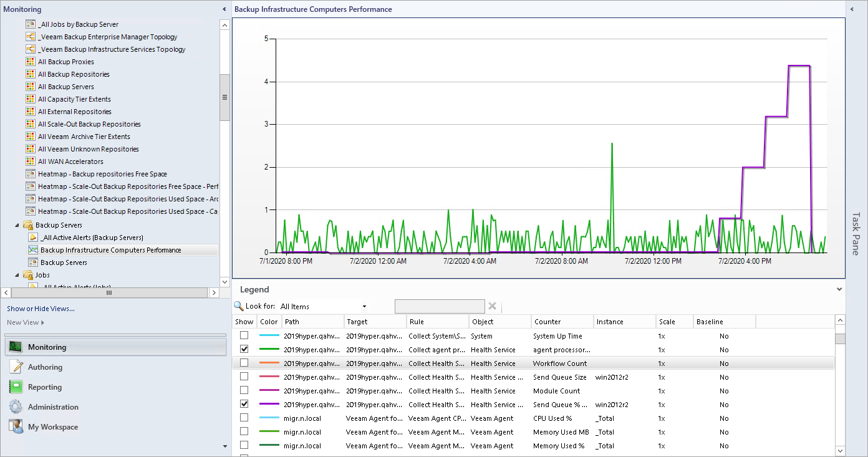
Task: Click the Reporting workspace icon
Action: 16,387
